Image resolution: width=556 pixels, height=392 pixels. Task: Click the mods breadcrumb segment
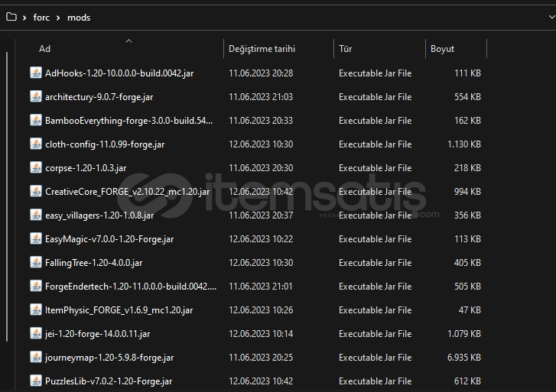coord(79,18)
